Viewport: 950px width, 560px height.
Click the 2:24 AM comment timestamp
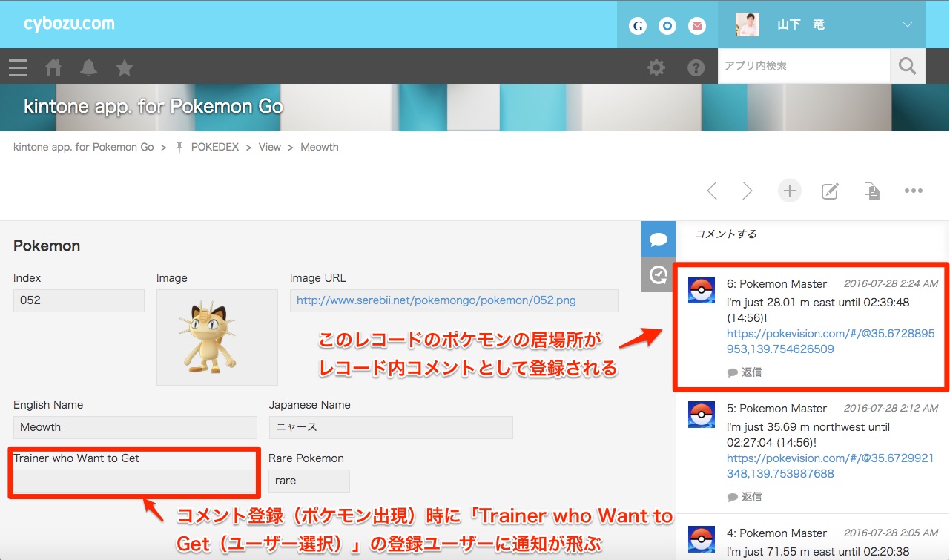click(891, 284)
